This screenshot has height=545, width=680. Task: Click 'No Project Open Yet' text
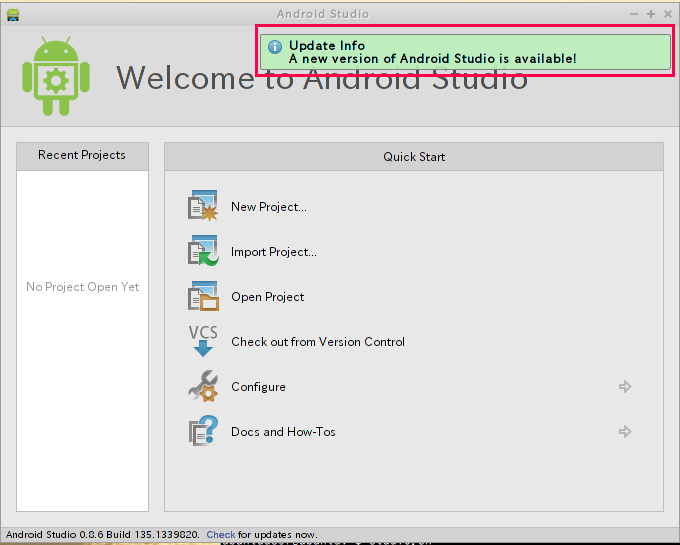(x=82, y=287)
